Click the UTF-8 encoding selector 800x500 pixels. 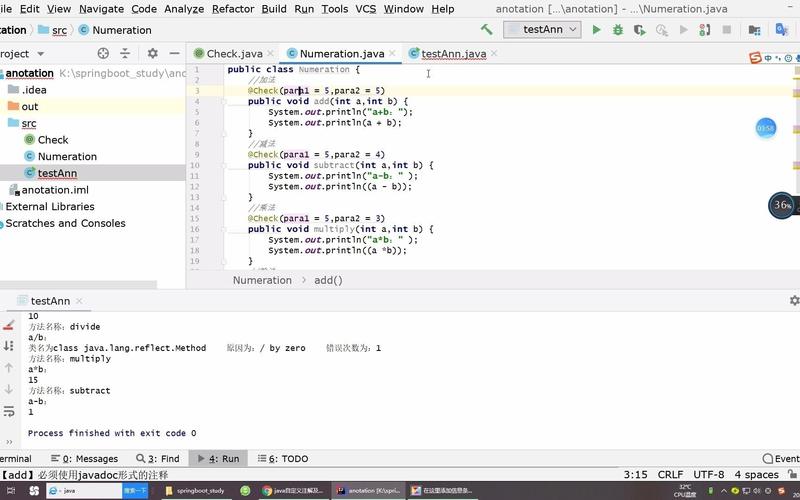708,474
